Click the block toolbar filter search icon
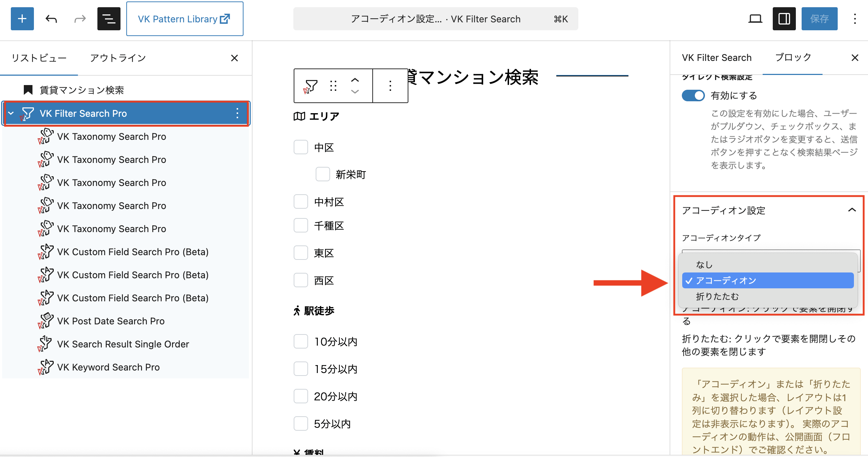The image size is (868, 457). pyautogui.click(x=310, y=86)
